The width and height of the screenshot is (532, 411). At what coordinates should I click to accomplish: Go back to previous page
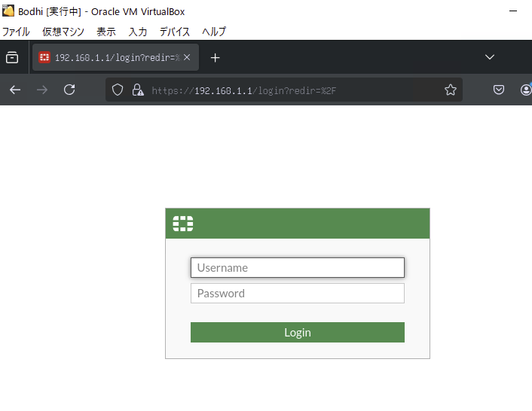pos(15,90)
